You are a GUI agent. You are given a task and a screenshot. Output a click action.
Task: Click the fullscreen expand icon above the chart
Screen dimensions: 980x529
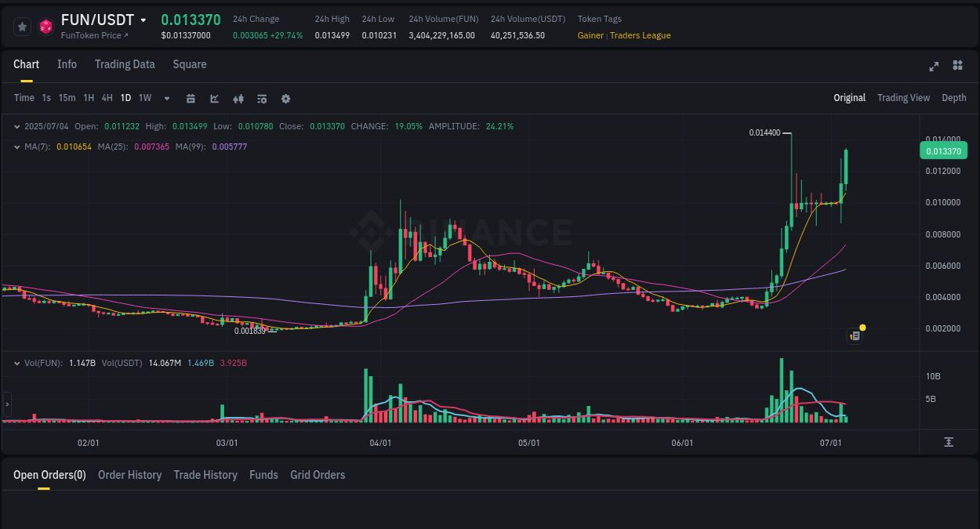[934, 67]
